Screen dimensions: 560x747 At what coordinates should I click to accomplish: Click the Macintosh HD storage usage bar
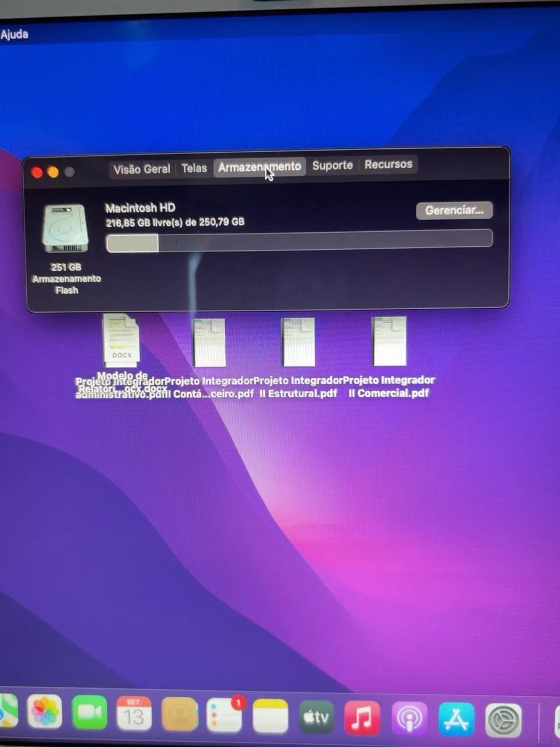point(299,241)
